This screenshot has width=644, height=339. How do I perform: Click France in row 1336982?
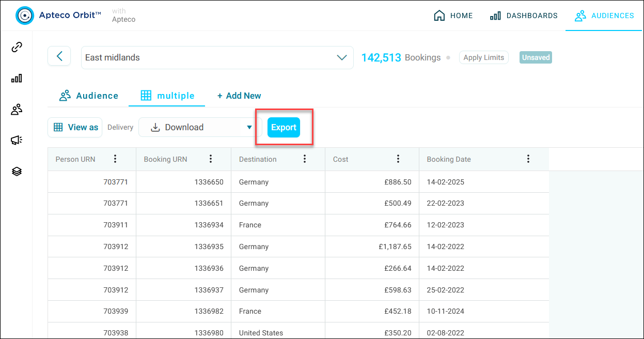click(x=278, y=311)
